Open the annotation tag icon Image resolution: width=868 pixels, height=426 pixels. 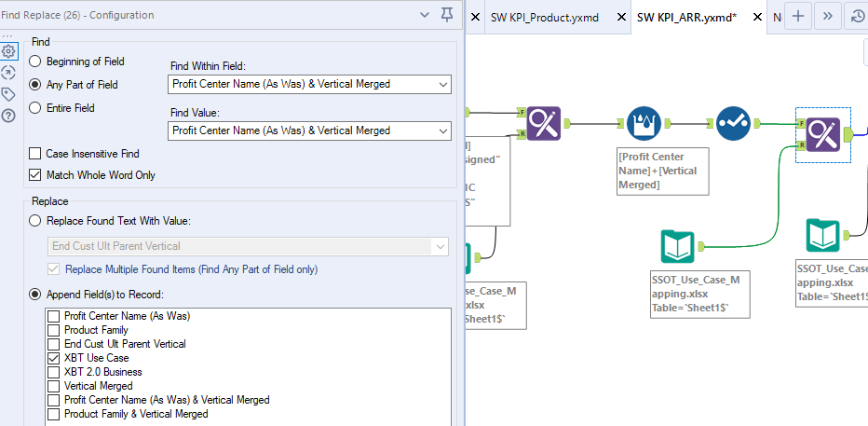(x=8, y=94)
